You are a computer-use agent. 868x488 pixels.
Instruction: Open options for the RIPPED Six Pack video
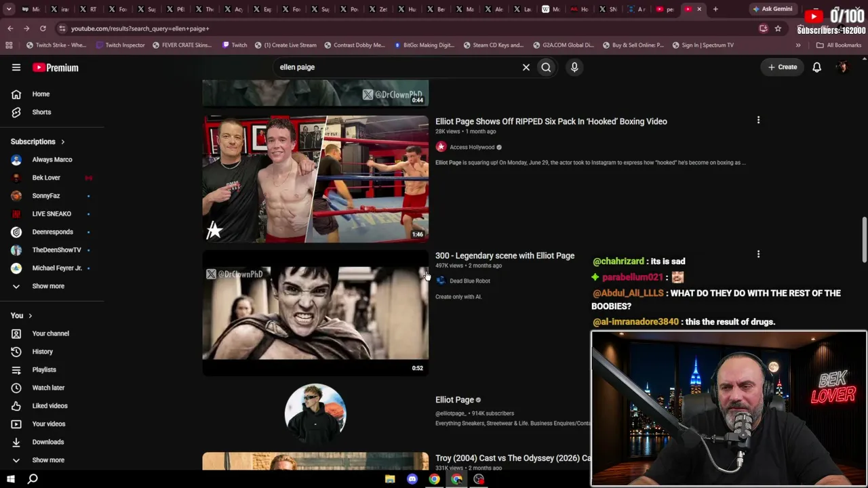click(758, 120)
